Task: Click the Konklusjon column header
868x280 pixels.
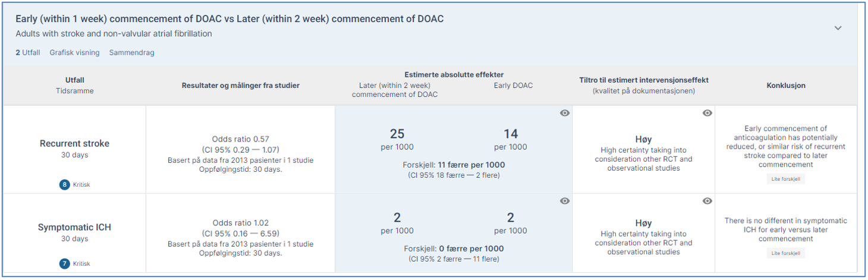Action: (x=785, y=86)
